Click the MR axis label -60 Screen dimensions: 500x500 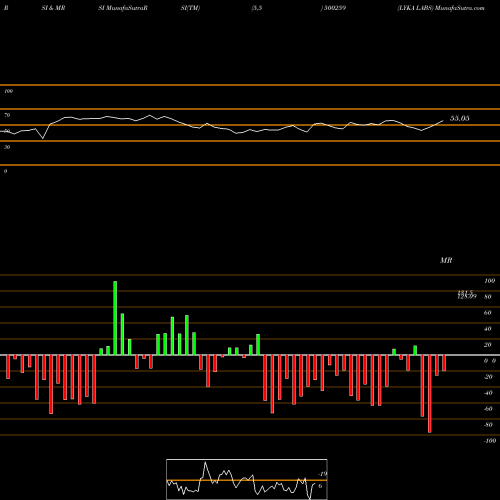488,409
